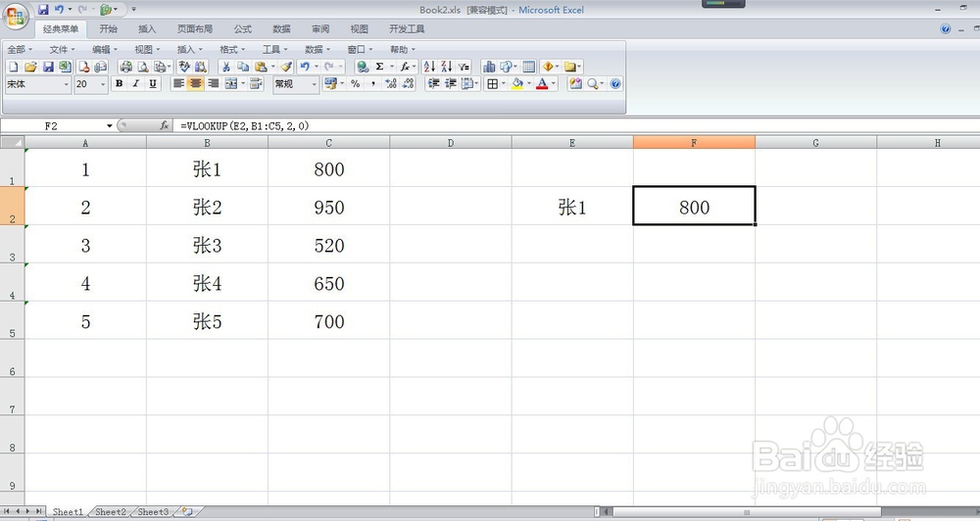Image resolution: width=980 pixels, height=521 pixels.
Task: Expand the 文件 classic menu
Action: tap(62, 49)
